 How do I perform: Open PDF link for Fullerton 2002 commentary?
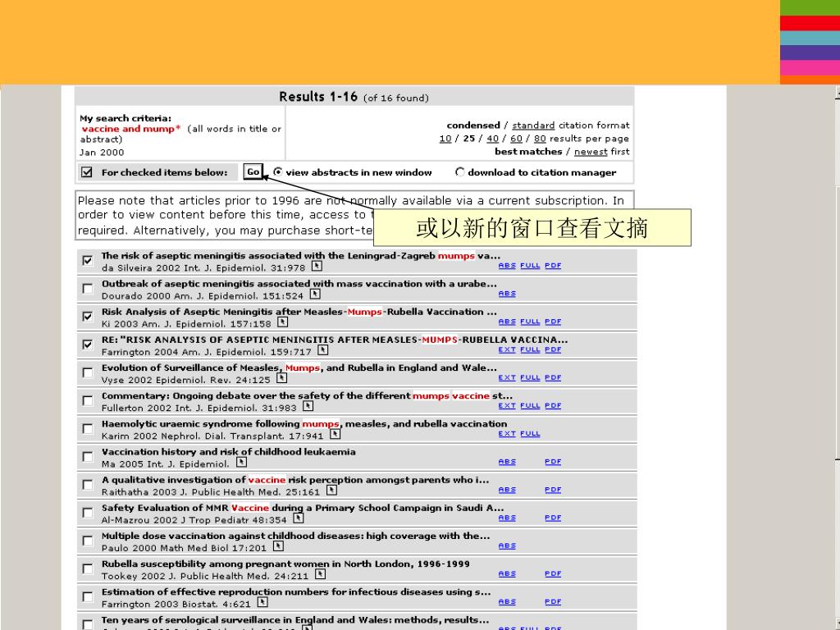(x=553, y=406)
